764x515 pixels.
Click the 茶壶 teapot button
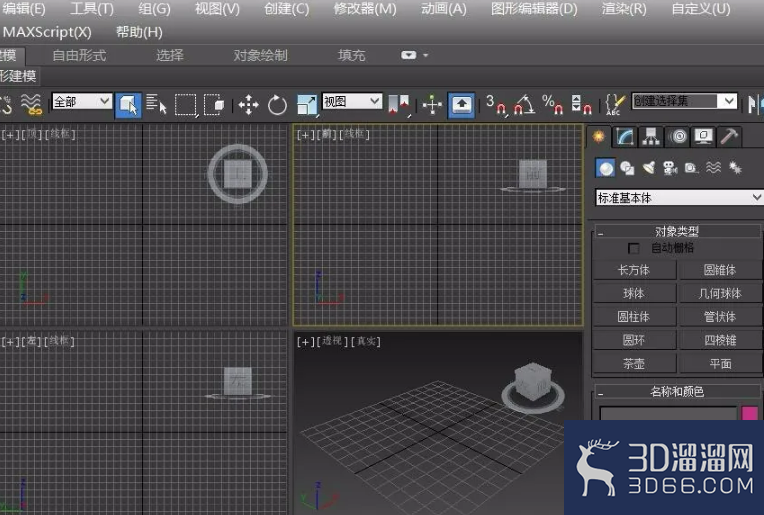click(x=634, y=363)
